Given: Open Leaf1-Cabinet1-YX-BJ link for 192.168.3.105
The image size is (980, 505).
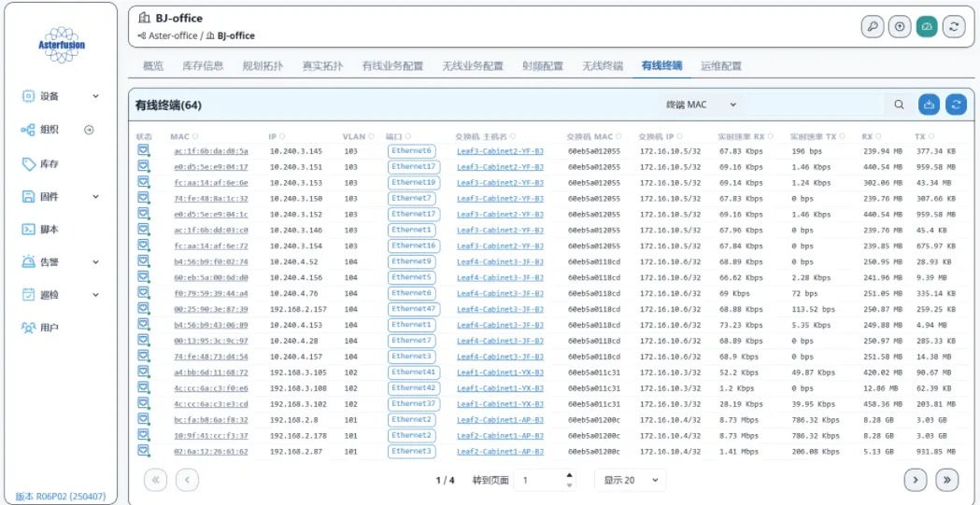Looking at the screenshot, I should coord(500,372).
